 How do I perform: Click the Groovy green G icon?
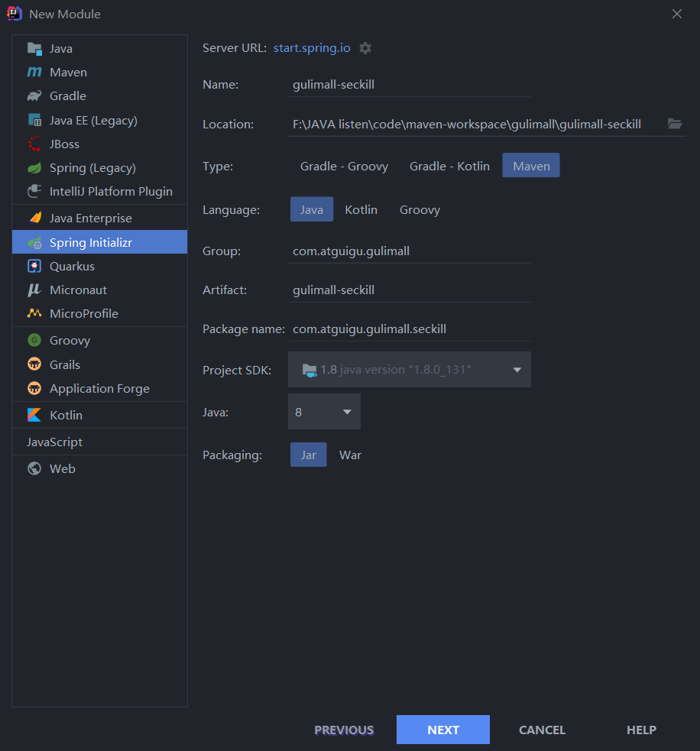pos(34,340)
